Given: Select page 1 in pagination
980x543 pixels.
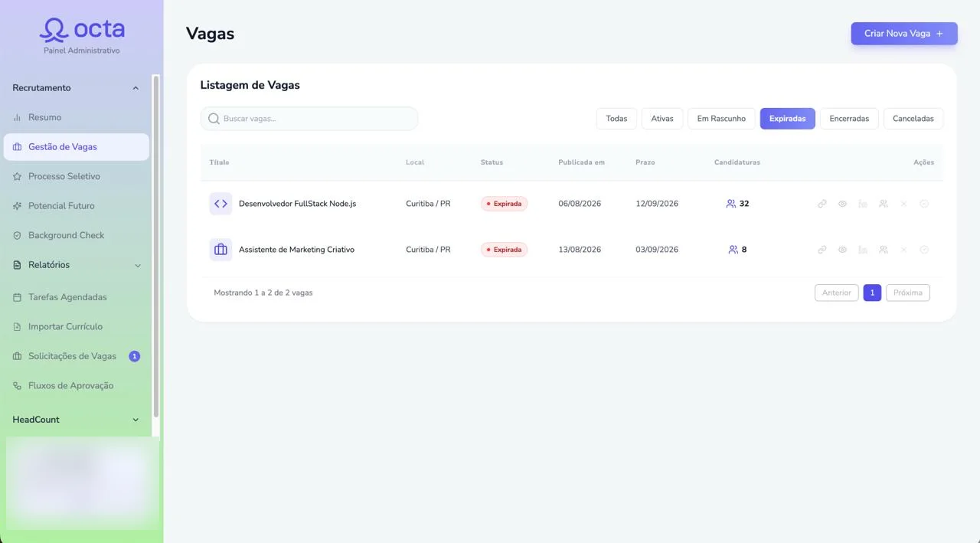Looking at the screenshot, I should coord(872,293).
